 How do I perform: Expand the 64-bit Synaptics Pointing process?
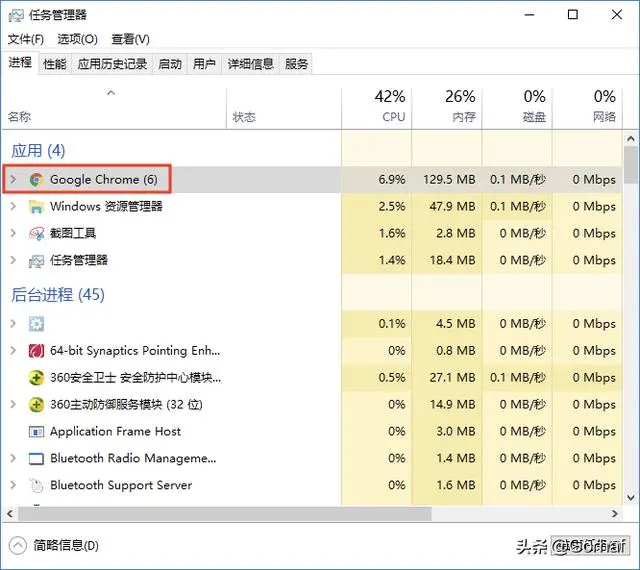(13, 350)
